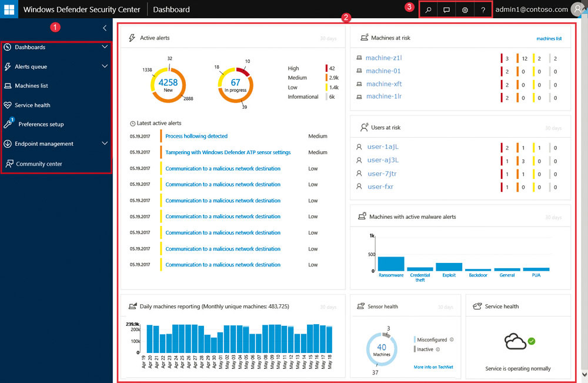Click the Sensor health tile icon
Viewport: 588px width, 383px height.
pos(360,306)
